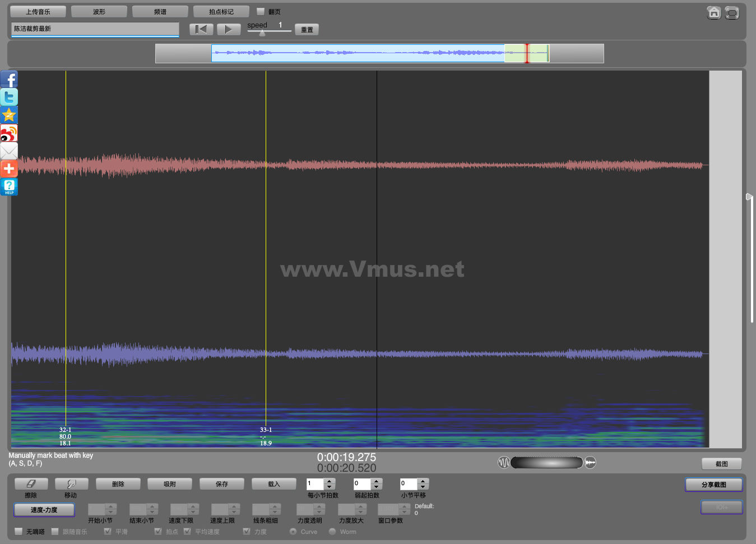The height and width of the screenshot is (544, 756).
Task: Share via Facebook sidebar icon
Action: (9, 80)
